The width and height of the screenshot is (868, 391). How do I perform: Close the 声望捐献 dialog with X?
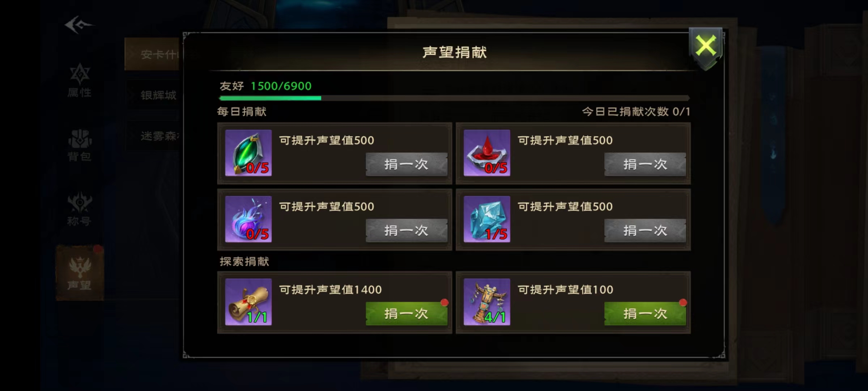tap(706, 47)
